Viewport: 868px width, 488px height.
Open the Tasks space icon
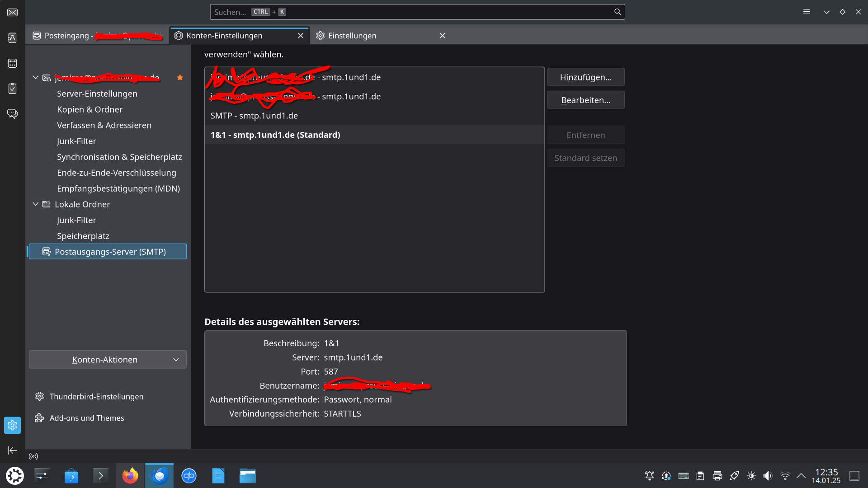coord(12,88)
